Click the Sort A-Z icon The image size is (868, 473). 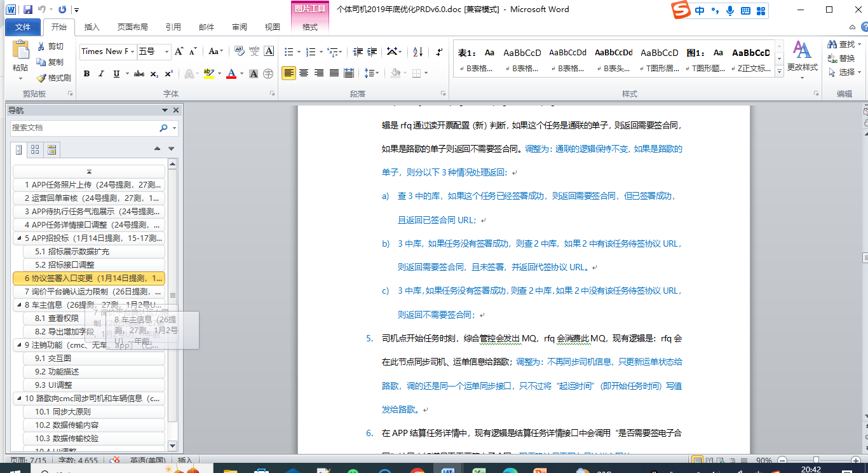point(417,51)
